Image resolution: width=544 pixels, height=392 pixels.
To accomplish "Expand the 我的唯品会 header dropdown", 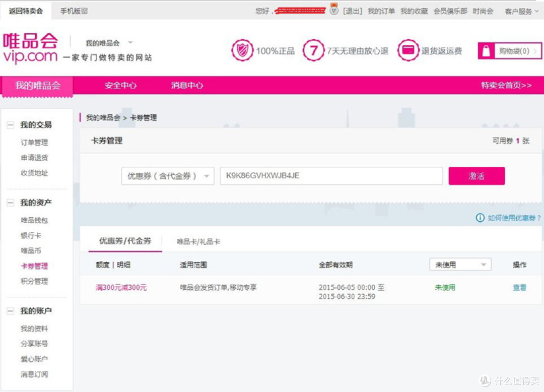I will coord(109,43).
